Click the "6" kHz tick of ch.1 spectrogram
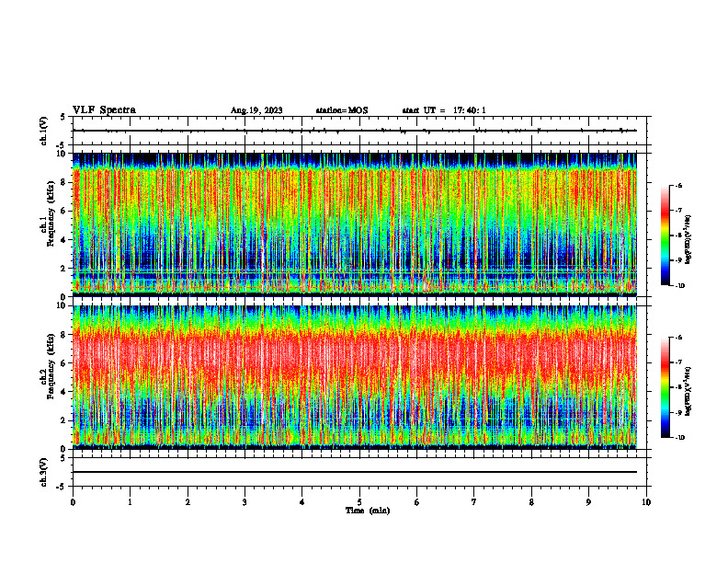The image size is (728, 563). pos(64,211)
